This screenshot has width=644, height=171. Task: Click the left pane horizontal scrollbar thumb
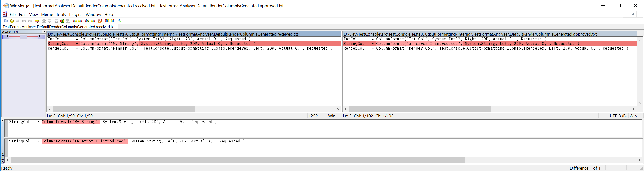(124, 109)
